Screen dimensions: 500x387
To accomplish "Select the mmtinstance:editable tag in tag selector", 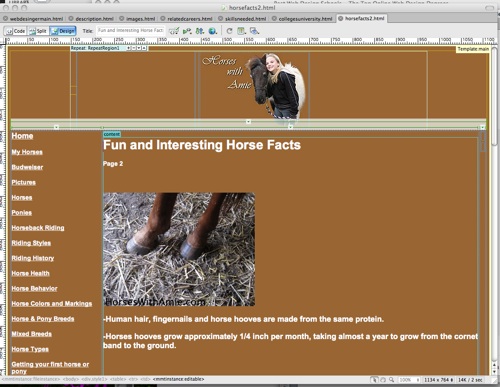I will pyautogui.click(x=178, y=379).
